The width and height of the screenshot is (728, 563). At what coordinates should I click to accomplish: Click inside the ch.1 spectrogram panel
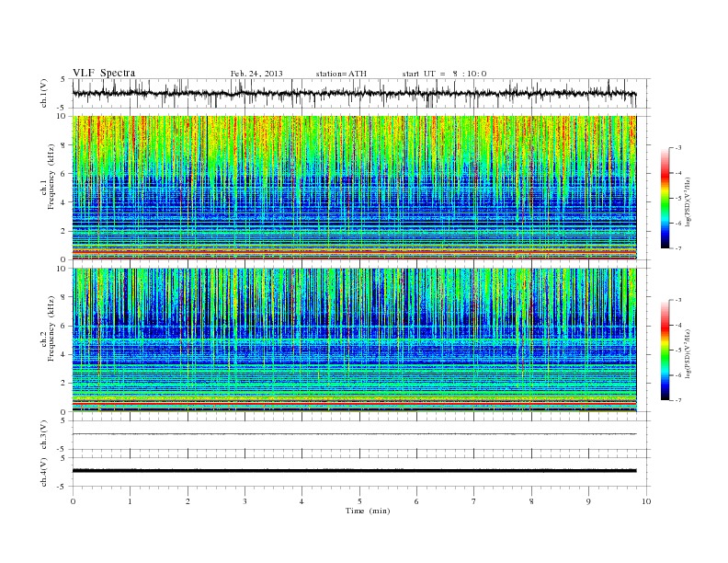click(x=354, y=188)
